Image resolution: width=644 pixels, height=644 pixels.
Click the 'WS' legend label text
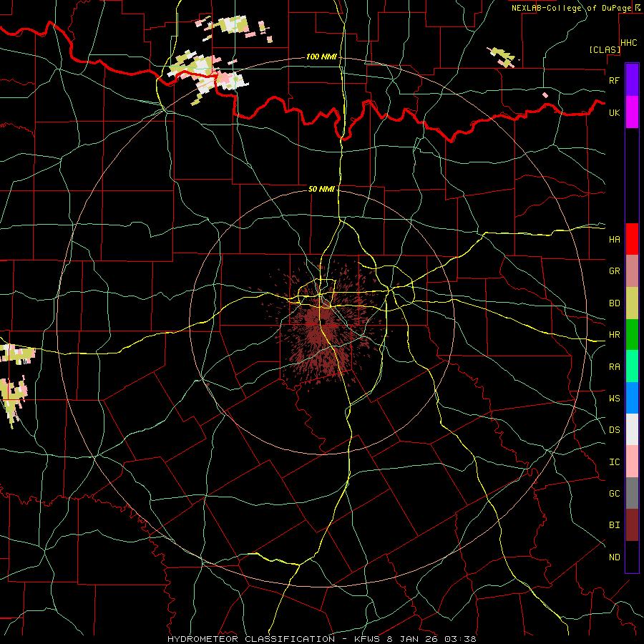click(614, 399)
